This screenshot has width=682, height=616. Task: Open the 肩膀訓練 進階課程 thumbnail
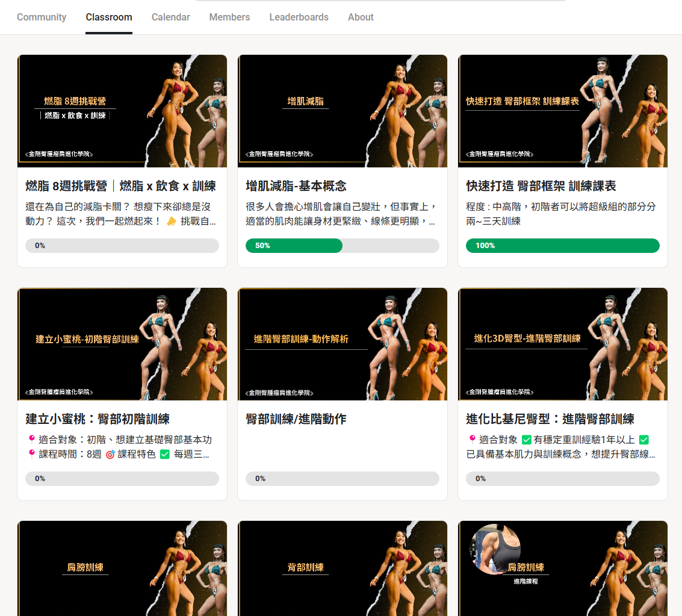click(563, 568)
